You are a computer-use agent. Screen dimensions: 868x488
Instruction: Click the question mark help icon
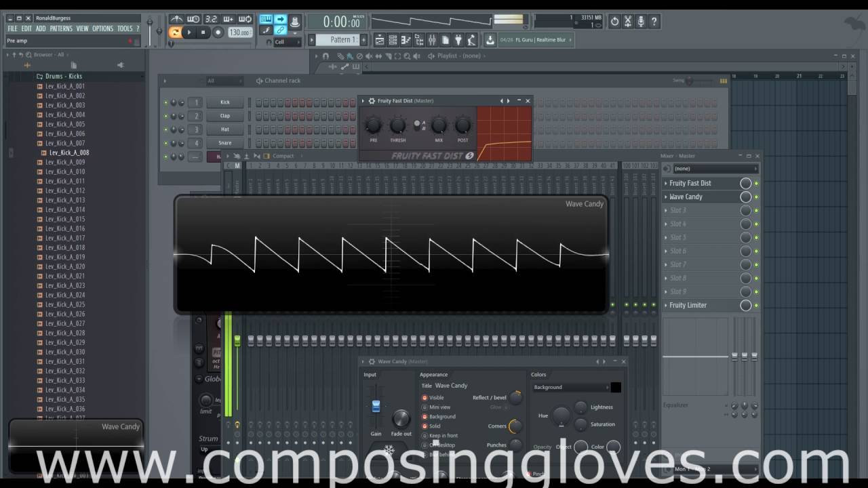pyautogui.click(x=654, y=21)
